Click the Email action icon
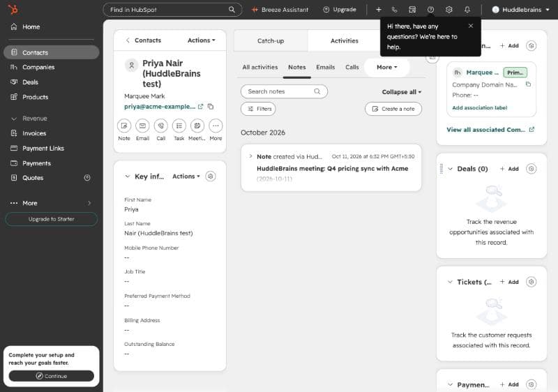The height and width of the screenshot is (392, 558). pyautogui.click(x=142, y=126)
